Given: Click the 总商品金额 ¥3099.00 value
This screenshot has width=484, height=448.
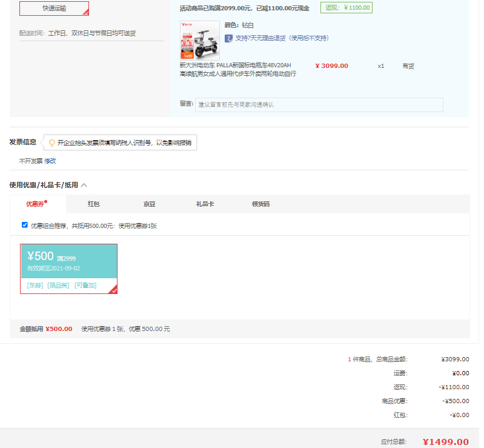Looking at the screenshot, I should click(456, 359).
